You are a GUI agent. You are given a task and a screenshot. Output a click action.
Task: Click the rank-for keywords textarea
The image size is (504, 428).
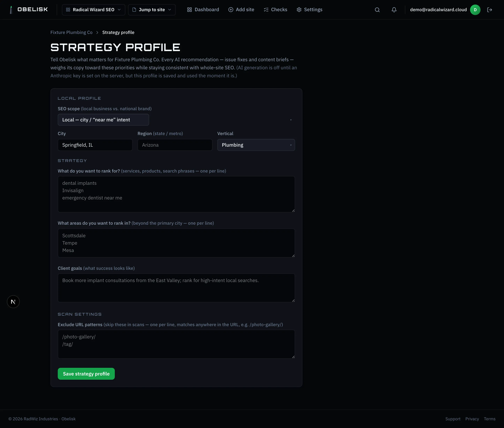176,194
